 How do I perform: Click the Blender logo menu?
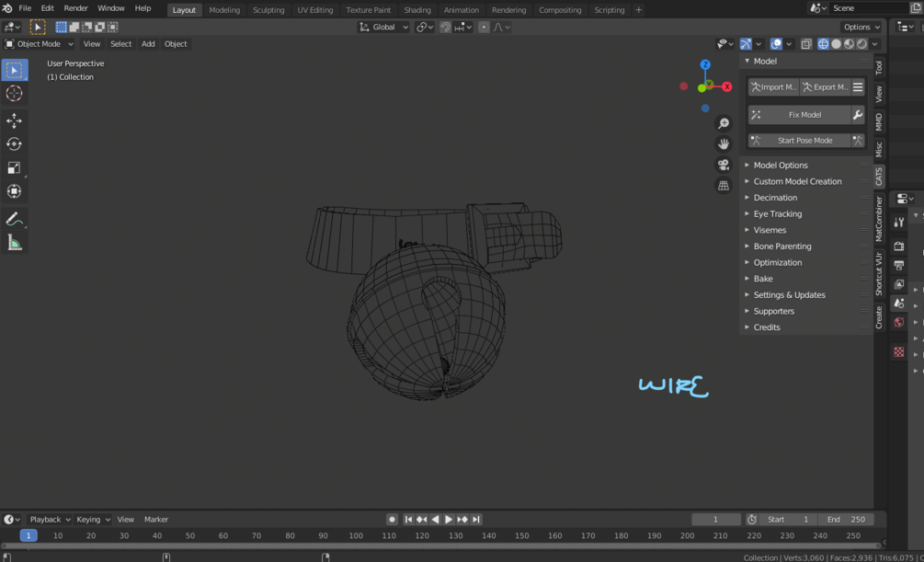(x=7, y=8)
